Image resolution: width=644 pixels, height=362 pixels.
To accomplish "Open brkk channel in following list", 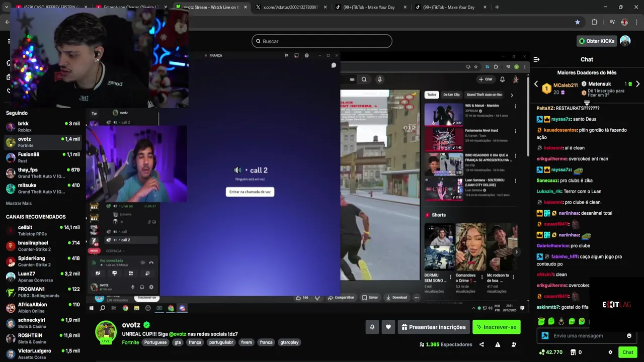I will (x=43, y=127).
